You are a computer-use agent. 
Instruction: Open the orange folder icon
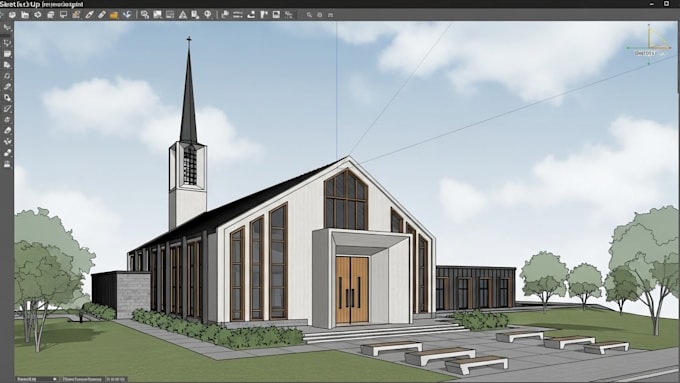click(114, 15)
